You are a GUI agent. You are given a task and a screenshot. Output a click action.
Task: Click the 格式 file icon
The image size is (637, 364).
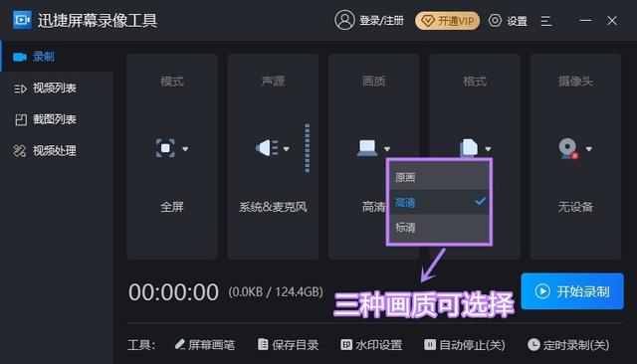pyautogui.click(x=469, y=147)
